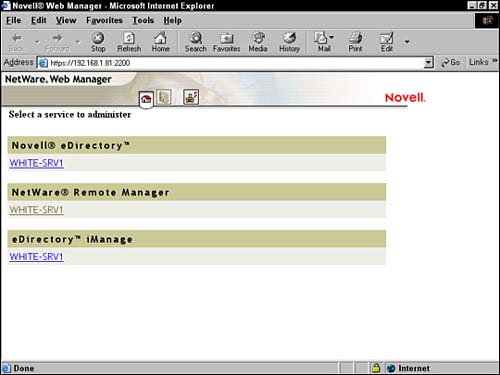Click the Web Manager red home icon
This screenshot has width=500, height=375.
[146, 99]
